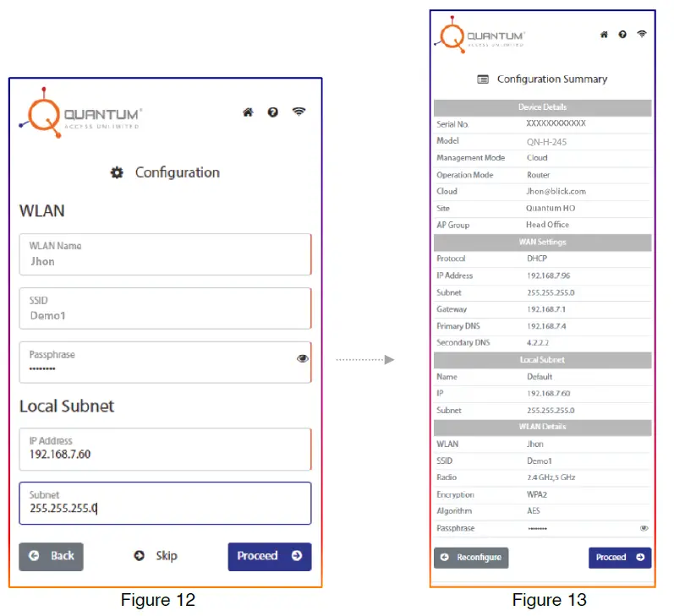Open the help icon in Figure 12

(272, 112)
